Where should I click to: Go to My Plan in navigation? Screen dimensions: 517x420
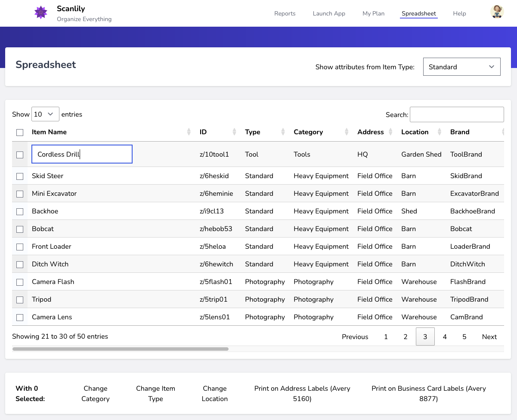(373, 13)
